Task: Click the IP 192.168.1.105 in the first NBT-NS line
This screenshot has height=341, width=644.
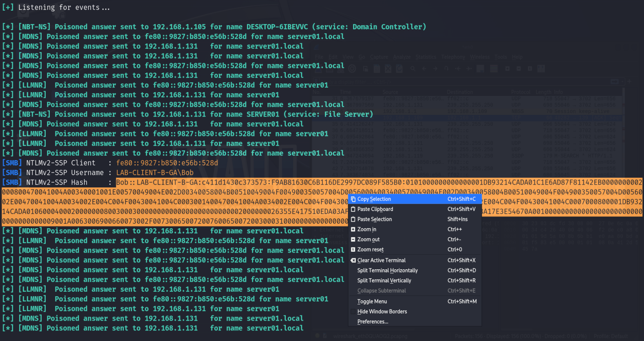Action: 179,27
